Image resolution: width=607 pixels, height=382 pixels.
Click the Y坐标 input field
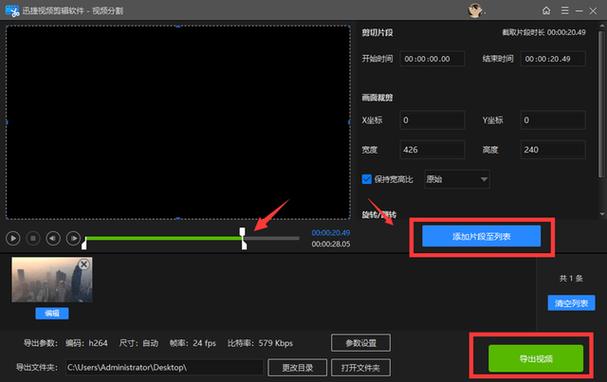(553, 120)
